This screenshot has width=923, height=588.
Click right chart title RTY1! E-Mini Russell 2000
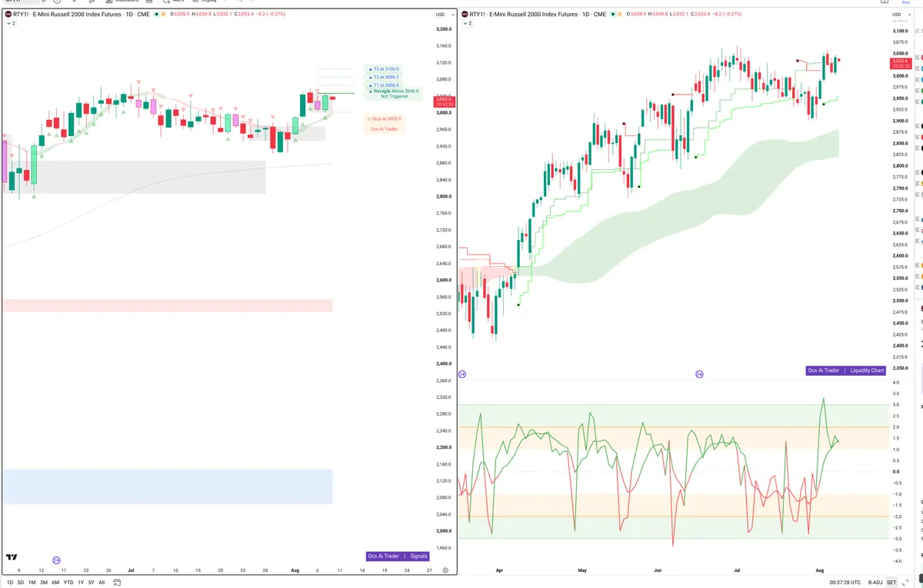click(538, 14)
